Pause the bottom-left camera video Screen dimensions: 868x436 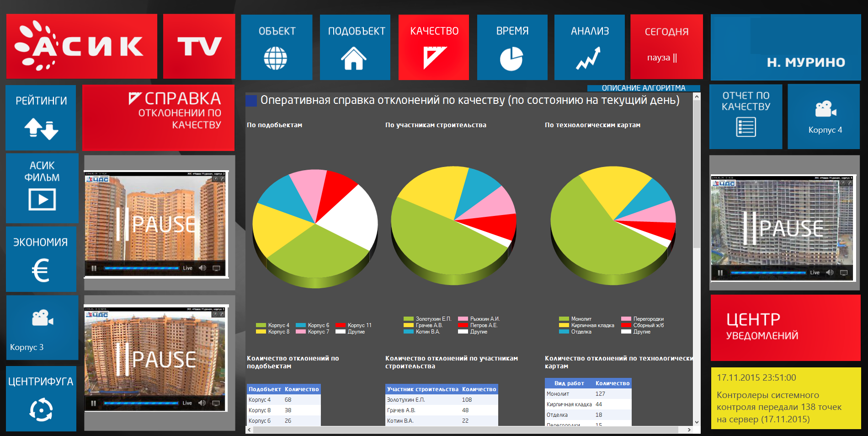(93, 403)
